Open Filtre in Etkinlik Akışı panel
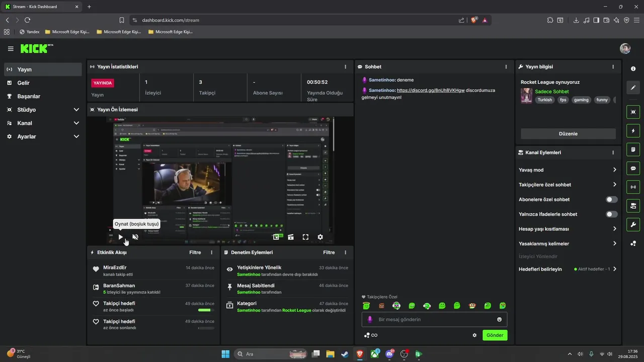The height and width of the screenshot is (362, 644). click(x=195, y=252)
